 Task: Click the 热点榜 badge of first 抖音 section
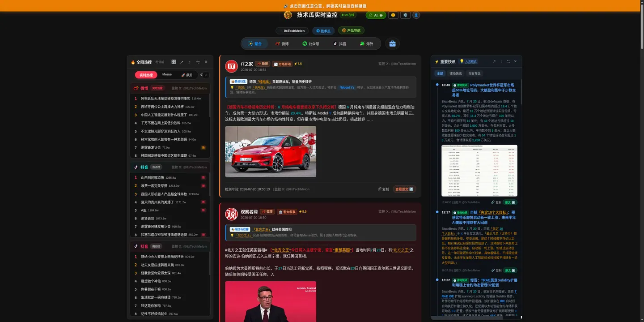[x=156, y=167]
